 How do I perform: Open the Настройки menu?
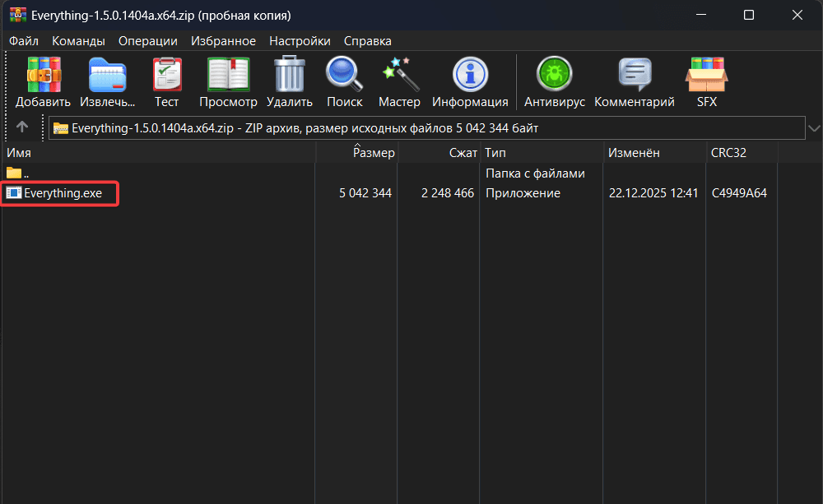[300, 41]
